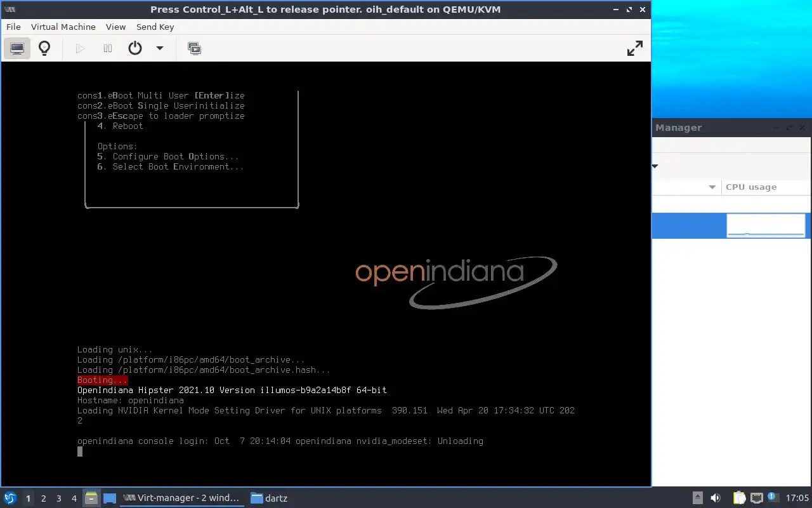
Task: Switch to workspace 2
Action: pyautogui.click(x=44, y=498)
